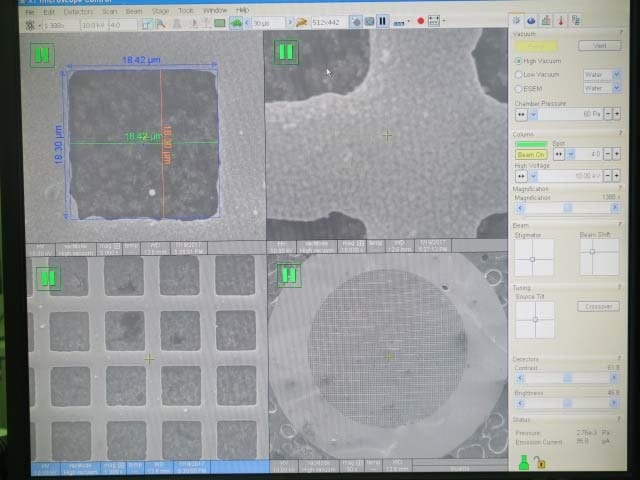Viewport: 640px width, 480px height.
Task: Click inside the Source Tilt 2D control
Action: 535,320
